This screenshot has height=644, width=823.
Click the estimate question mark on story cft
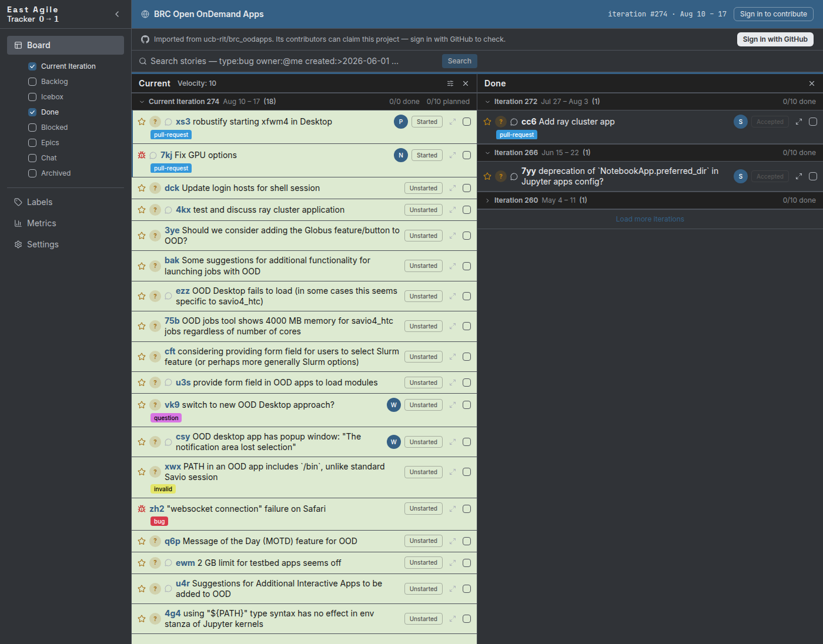click(155, 357)
